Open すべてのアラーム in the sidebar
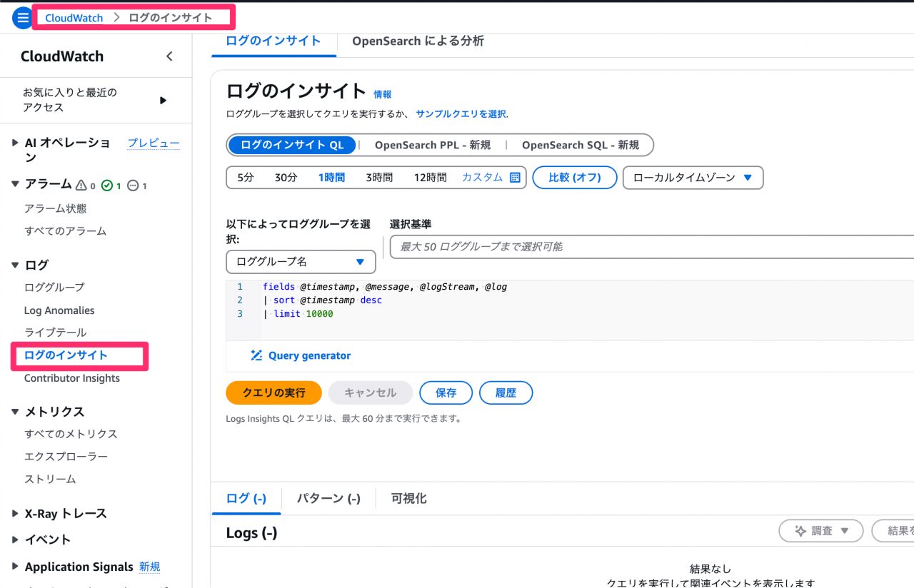 (x=65, y=231)
